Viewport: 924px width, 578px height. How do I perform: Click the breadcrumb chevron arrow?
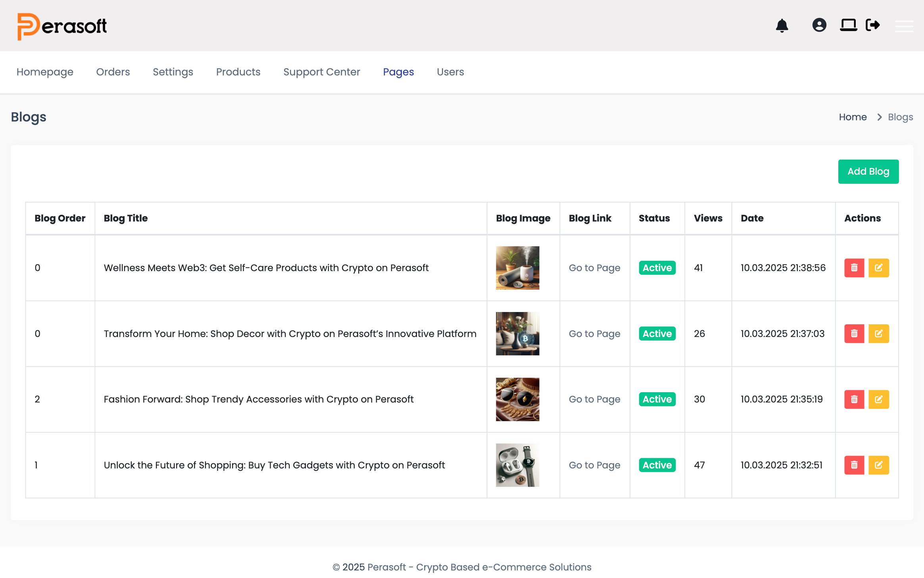click(880, 117)
